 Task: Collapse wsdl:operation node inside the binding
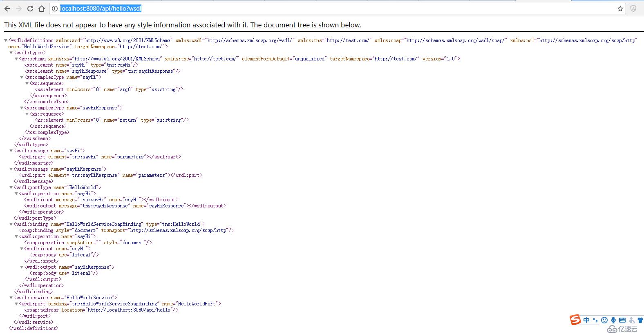(16, 236)
